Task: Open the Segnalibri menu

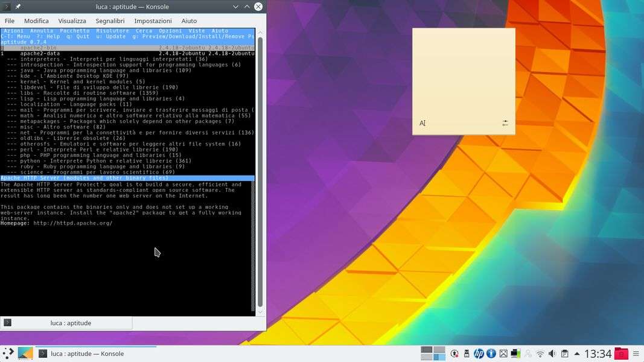Action: tap(110, 21)
